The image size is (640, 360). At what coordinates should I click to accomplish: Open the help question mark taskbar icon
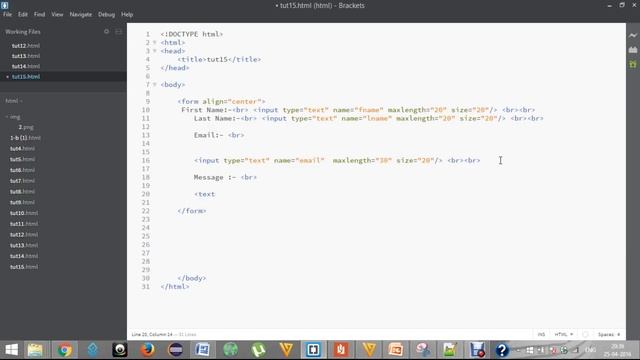(x=502, y=350)
